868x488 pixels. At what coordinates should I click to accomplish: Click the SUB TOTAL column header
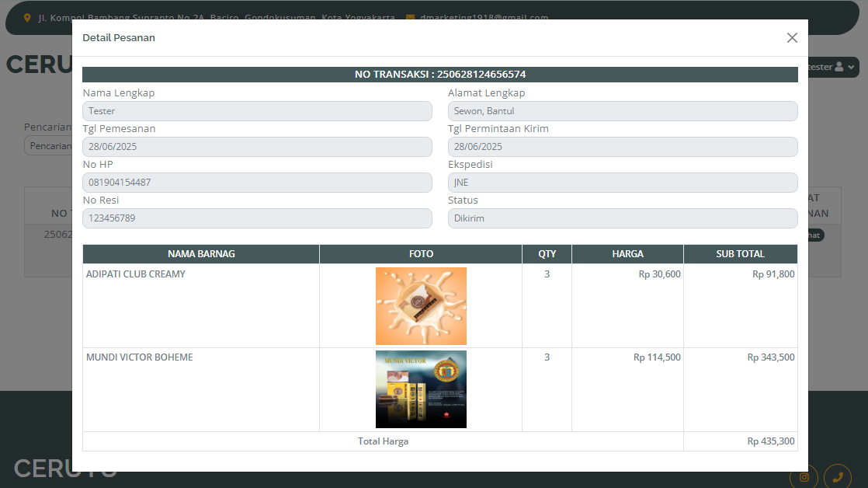[x=740, y=254]
